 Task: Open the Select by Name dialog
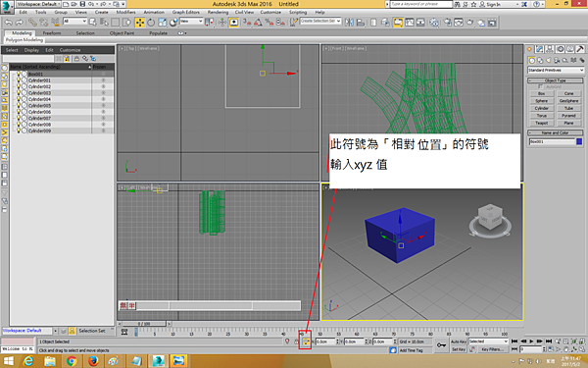tap(104, 23)
